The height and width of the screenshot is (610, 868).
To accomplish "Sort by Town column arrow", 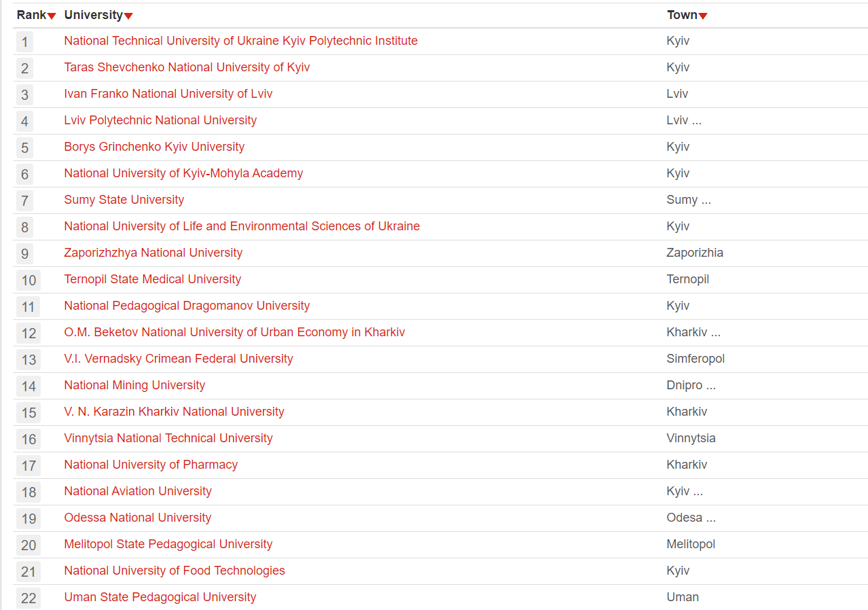I will [703, 16].
